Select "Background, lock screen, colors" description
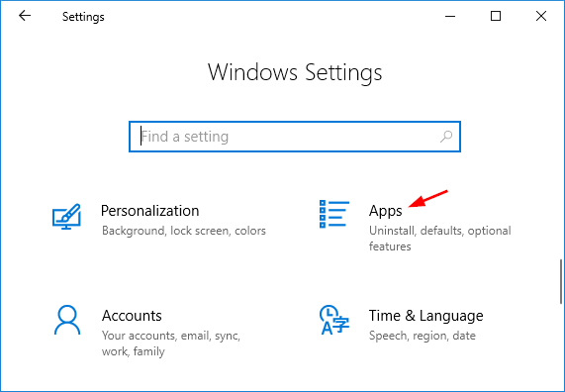Image resolution: width=565 pixels, height=392 pixels. (x=184, y=231)
